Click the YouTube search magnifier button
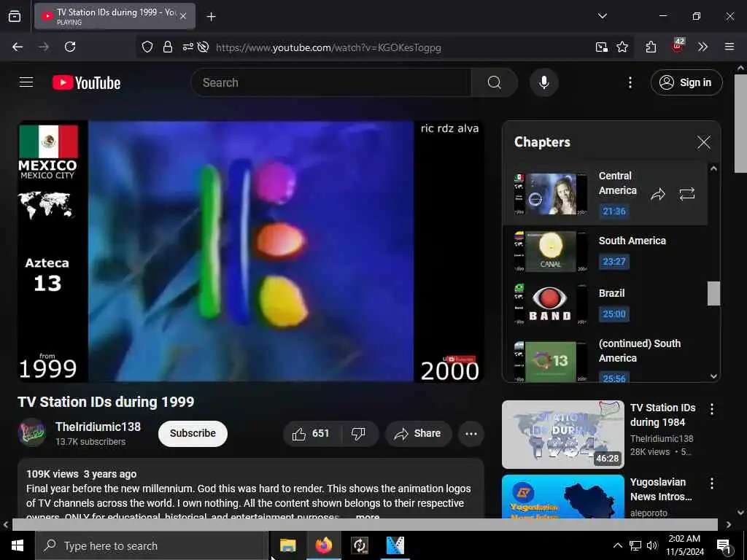This screenshot has width=747, height=560. (494, 82)
